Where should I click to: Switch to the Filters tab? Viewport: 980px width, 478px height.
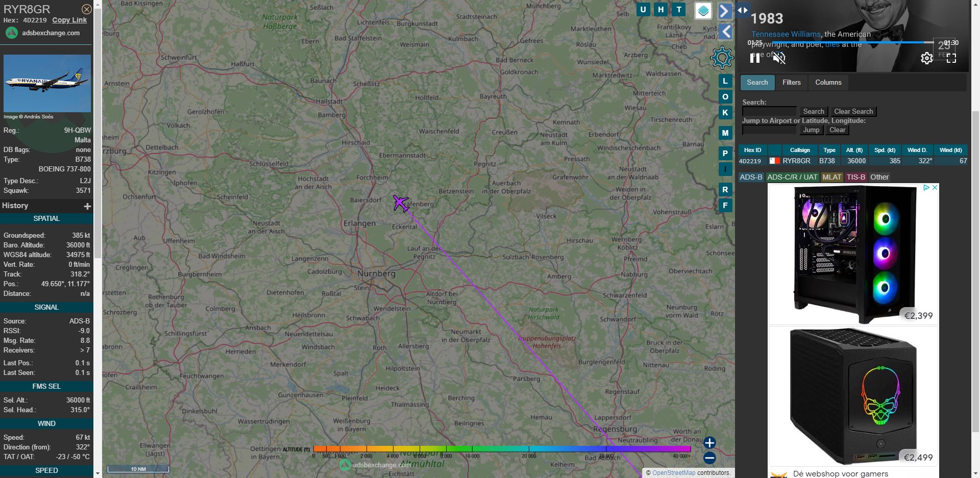[x=791, y=82]
